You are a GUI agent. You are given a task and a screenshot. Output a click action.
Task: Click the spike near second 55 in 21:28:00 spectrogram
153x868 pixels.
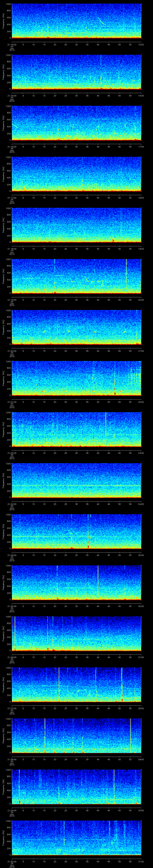click(130, 734)
